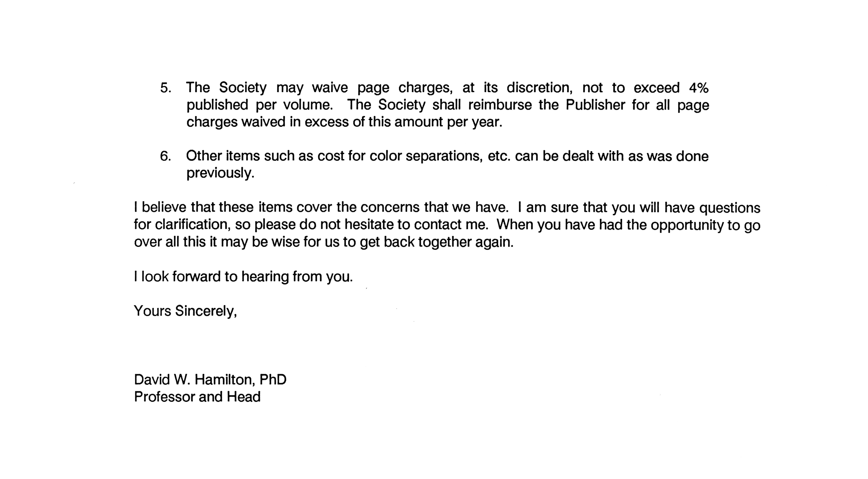Click the list number 6
The image size is (868, 479).
tap(165, 156)
